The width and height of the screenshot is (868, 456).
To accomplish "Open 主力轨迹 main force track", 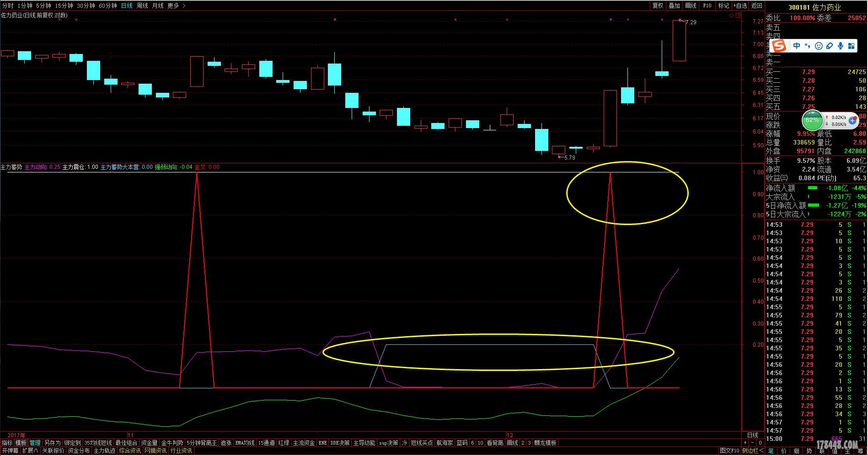I will 104,451.
